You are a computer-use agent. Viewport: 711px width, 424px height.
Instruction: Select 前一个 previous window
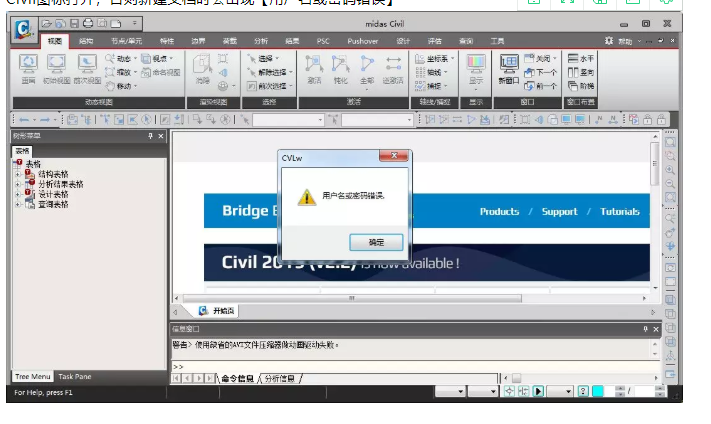tap(541, 86)
